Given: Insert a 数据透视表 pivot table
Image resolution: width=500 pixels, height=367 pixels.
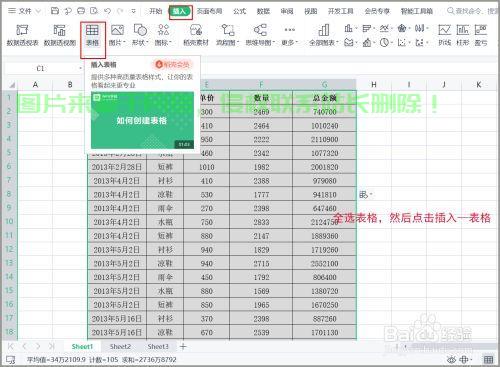Looking at the screenshot, I should click(22, 35).
